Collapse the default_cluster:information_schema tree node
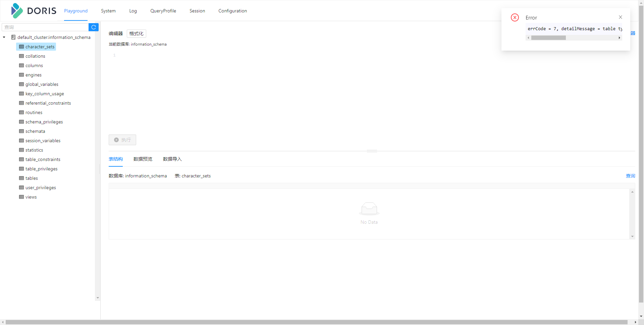Image resolution: width=644 pixels, height=325 pixels. click(4, 37)
